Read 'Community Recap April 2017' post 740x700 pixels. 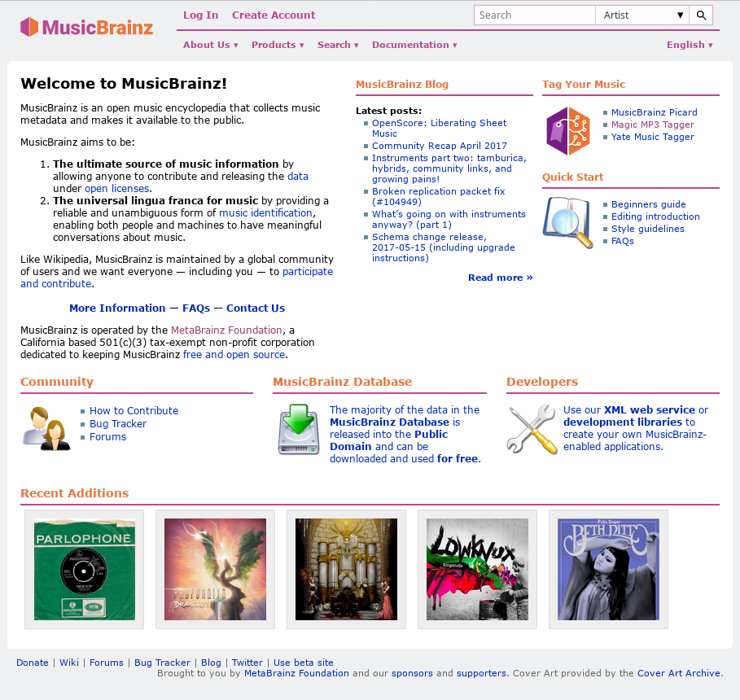(440, 146)
